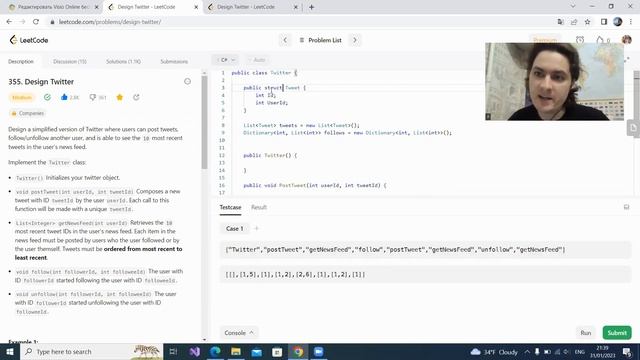640x360 pixels.
Task: Click the hint circle icon by title
Action: (x=187, y=82)
